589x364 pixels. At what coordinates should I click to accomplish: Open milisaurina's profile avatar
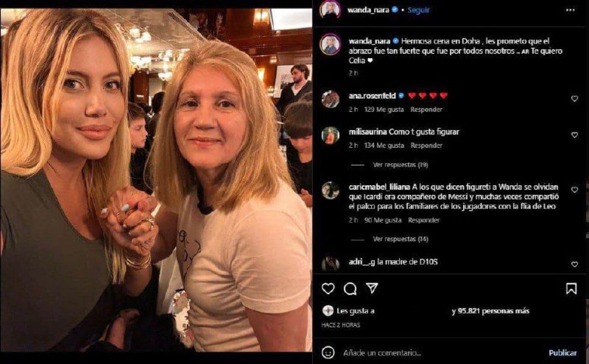point(330,135)
